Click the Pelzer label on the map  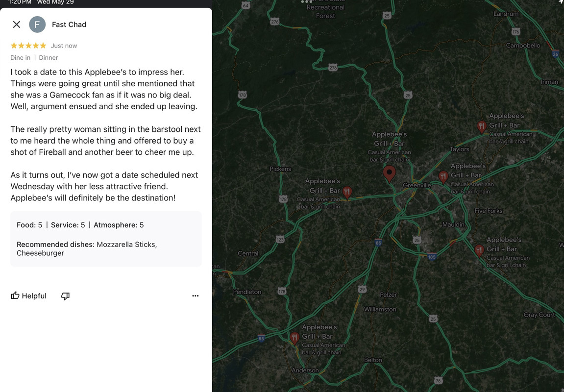click(389, 294)
